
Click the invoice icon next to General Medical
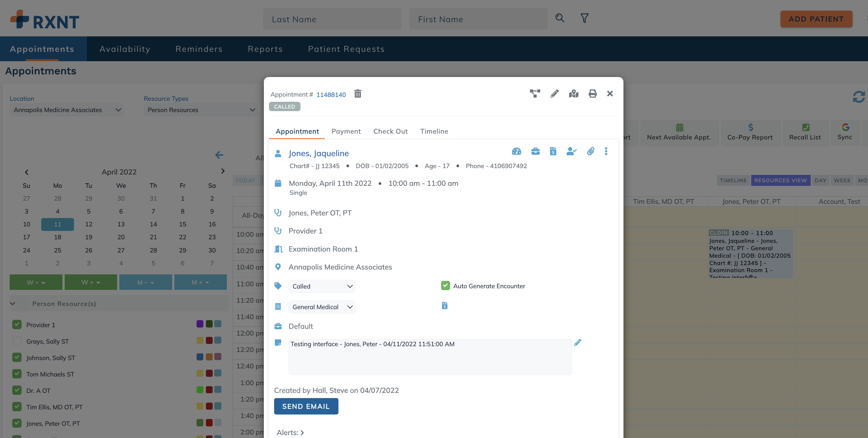pyautogui.click(x=444, y=306)
